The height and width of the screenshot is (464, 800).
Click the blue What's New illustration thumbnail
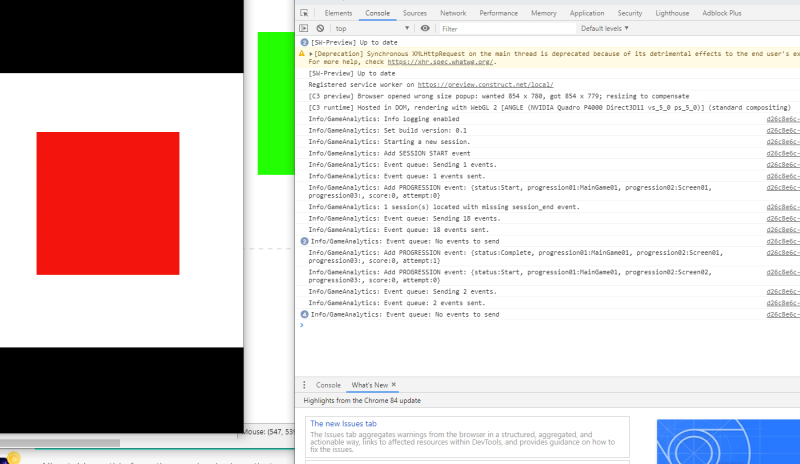click(x=728, y=442)
